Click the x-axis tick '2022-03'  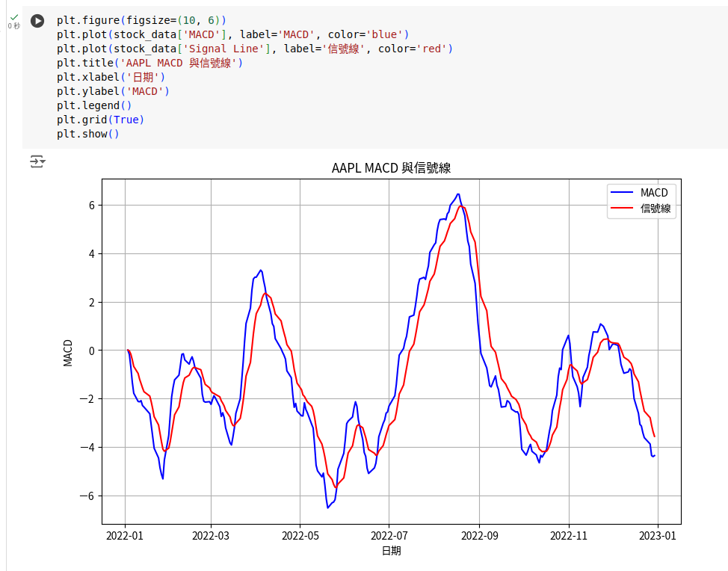pos(211,536)
